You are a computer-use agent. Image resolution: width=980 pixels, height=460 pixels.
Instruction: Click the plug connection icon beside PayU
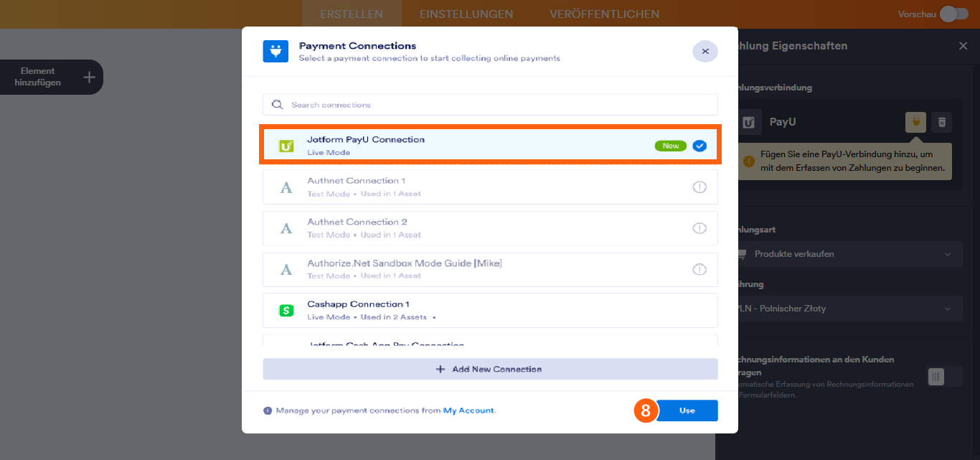coord(915,122)
